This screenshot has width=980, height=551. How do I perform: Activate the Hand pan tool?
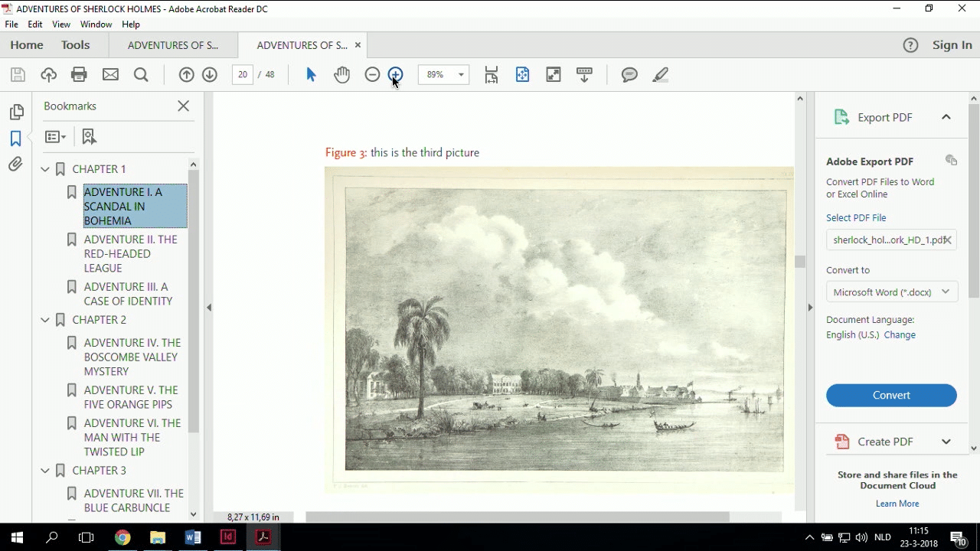(341, 74)
